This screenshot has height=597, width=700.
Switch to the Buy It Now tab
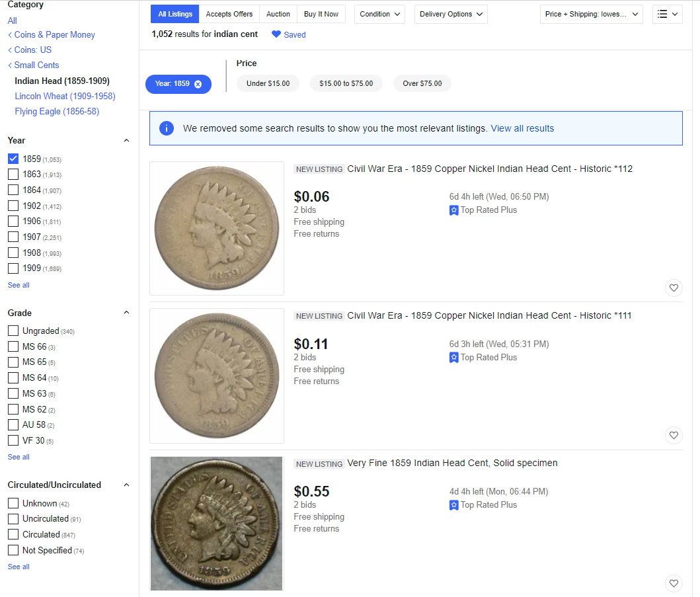point(321,15)
